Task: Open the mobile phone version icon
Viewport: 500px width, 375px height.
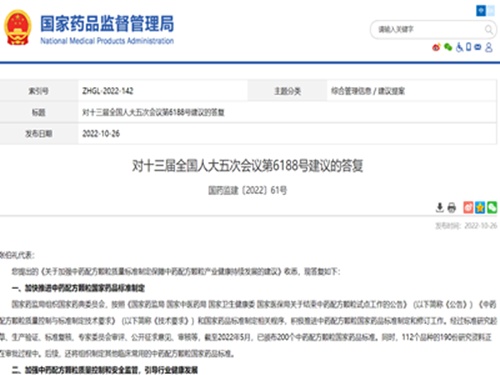Action: pos(469,47)
